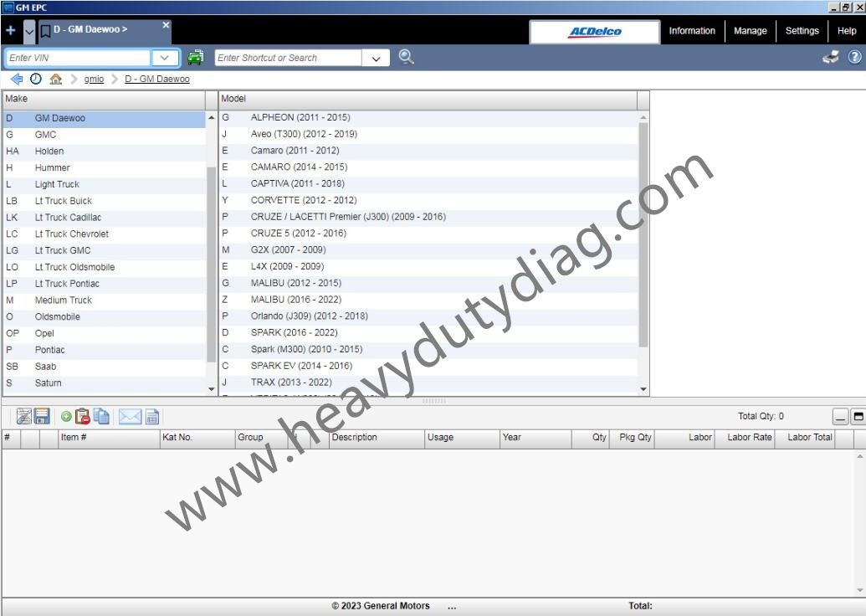Click the gmio breadcrumb link
Viewport: 866px width, 616px height.
point(94,79)
